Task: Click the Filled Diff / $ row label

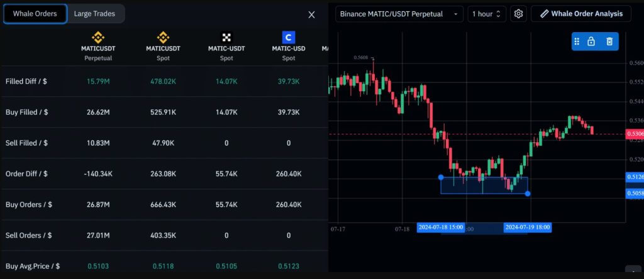Action: [x=26, y=81]
